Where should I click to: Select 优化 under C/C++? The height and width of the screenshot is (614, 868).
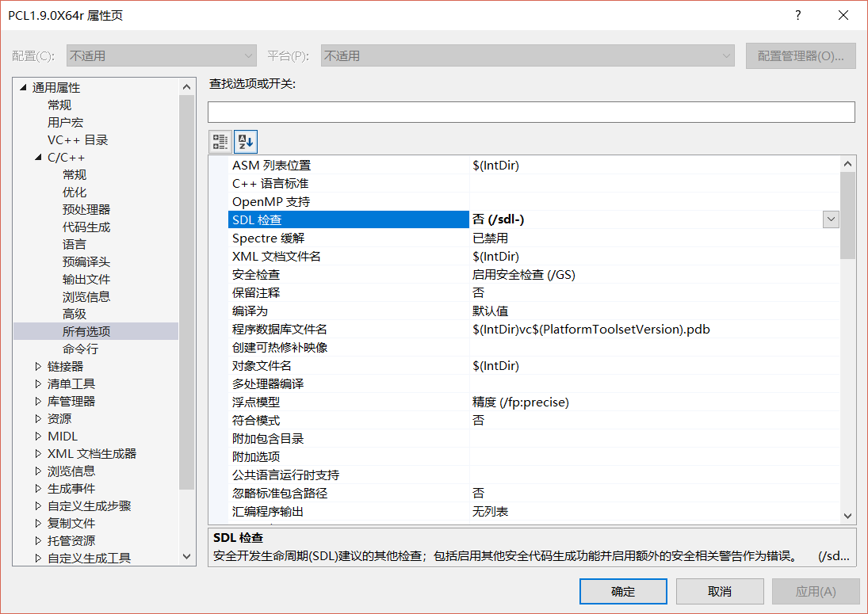point(75,192)
